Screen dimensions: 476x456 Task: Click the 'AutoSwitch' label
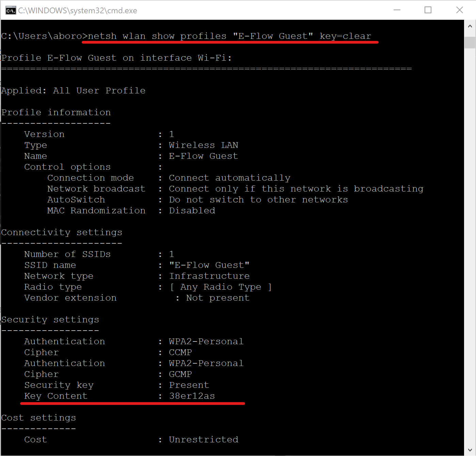[x=76, y=200]
